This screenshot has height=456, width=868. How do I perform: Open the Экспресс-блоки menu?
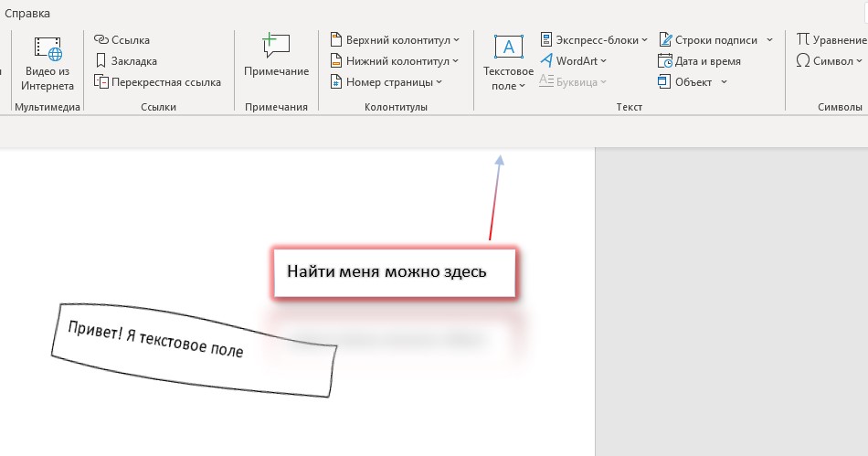594,40
